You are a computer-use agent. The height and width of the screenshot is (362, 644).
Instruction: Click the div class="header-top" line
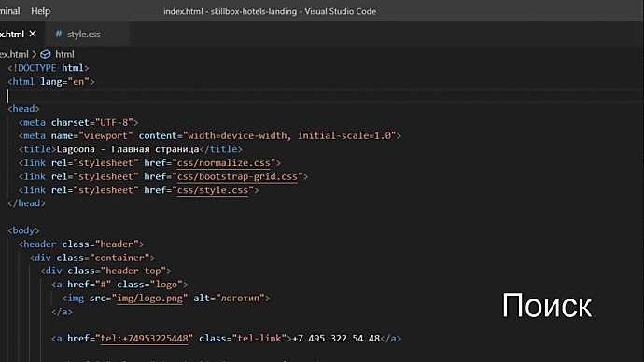pyautogui.click(x=105, y=271)
